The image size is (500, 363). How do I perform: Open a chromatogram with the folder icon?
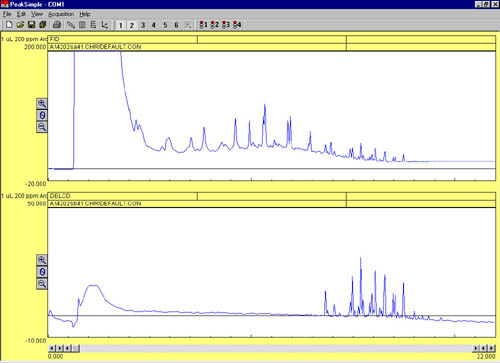tap(20, 25)
